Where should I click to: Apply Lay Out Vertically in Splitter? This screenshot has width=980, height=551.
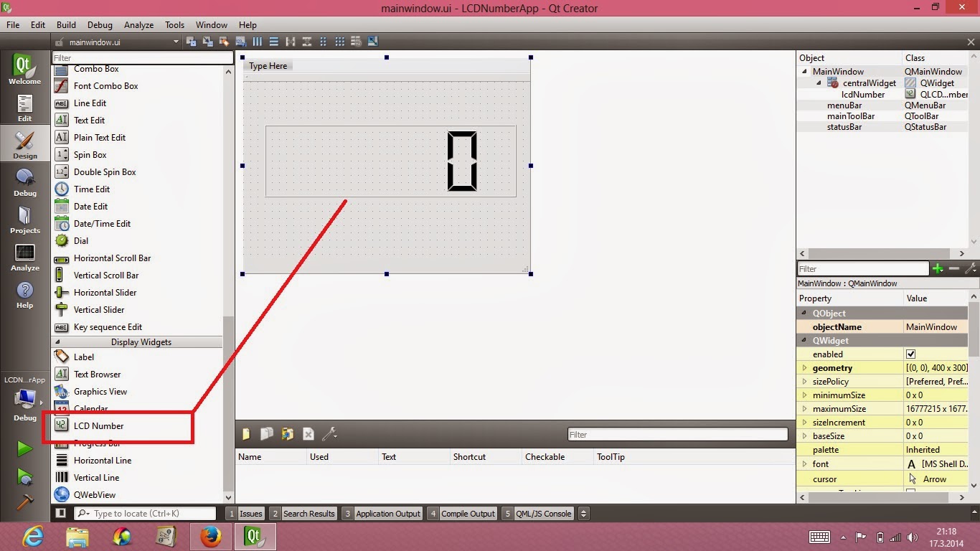tap(307, 42)
